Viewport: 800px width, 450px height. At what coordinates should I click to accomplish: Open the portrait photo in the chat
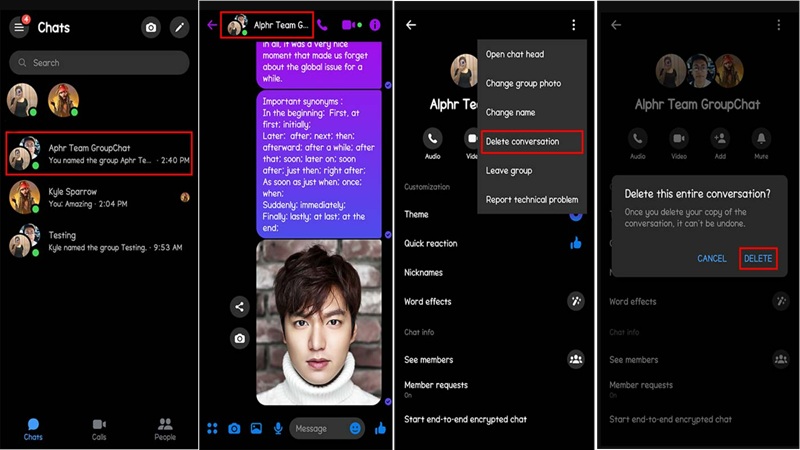(319, 322)
